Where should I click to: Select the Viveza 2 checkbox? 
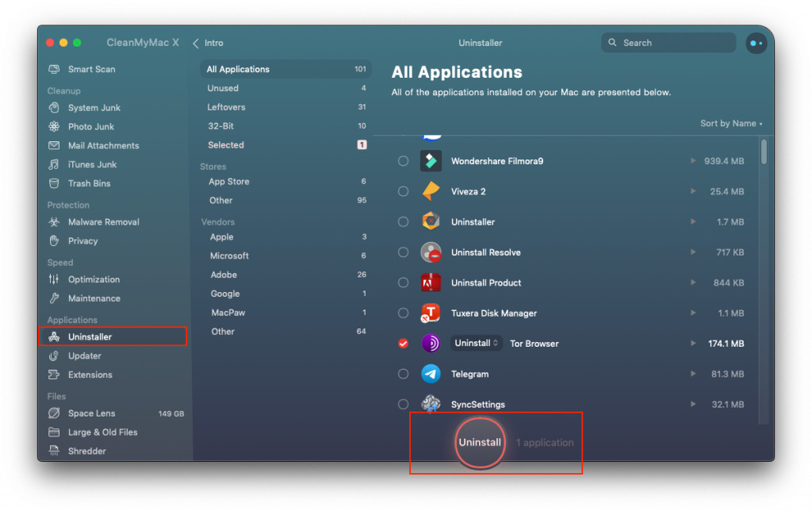pyautogui.click(x=403, y=191)
